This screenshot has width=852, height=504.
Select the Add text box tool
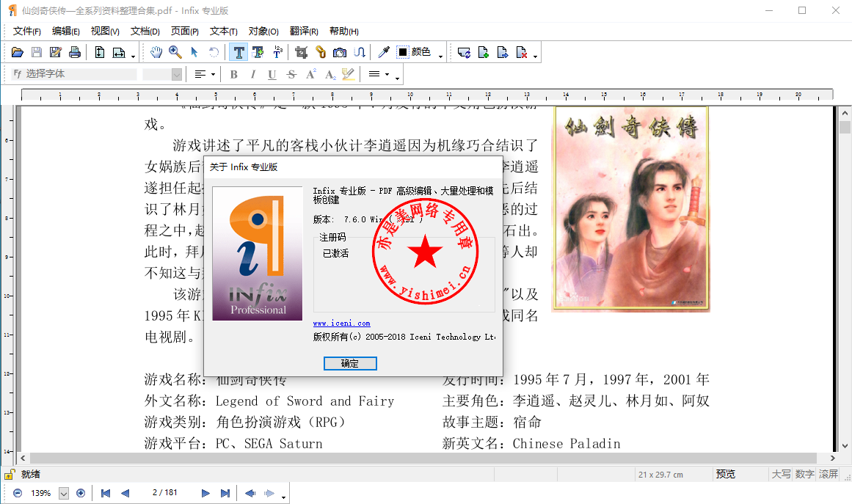pos(258,52)
